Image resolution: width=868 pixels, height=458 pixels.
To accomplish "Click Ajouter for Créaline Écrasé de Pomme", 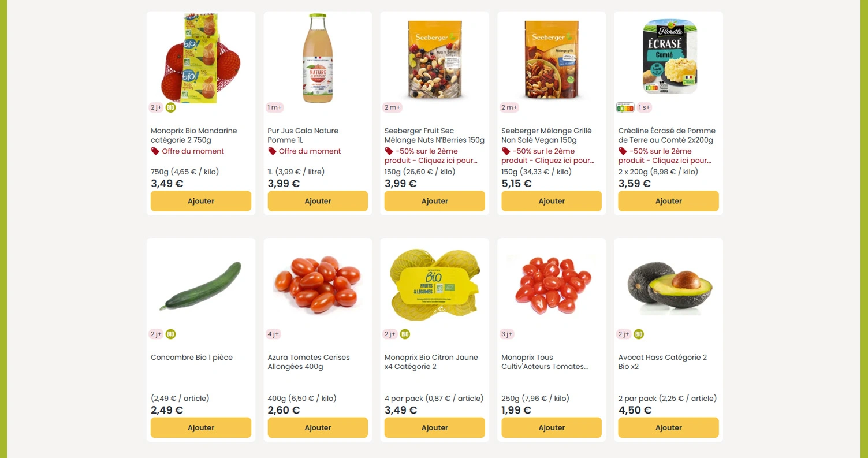I will (x=668, y=200).
